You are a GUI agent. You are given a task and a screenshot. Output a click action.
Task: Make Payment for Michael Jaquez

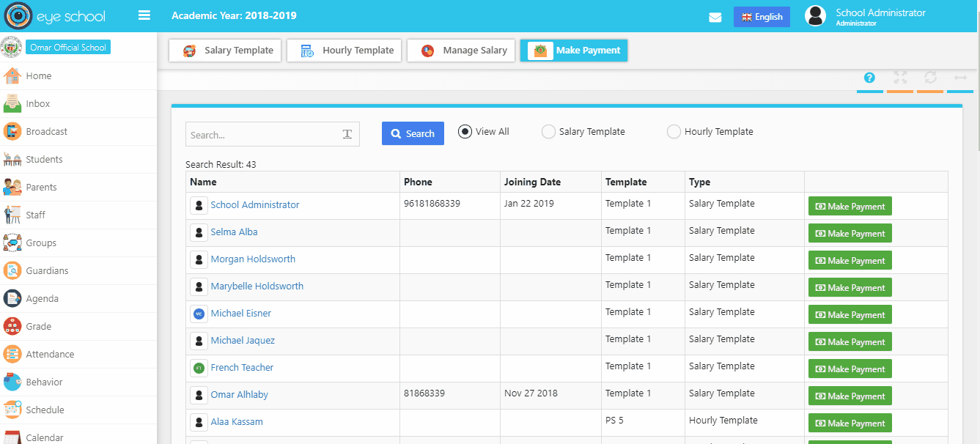coord(850,342)
